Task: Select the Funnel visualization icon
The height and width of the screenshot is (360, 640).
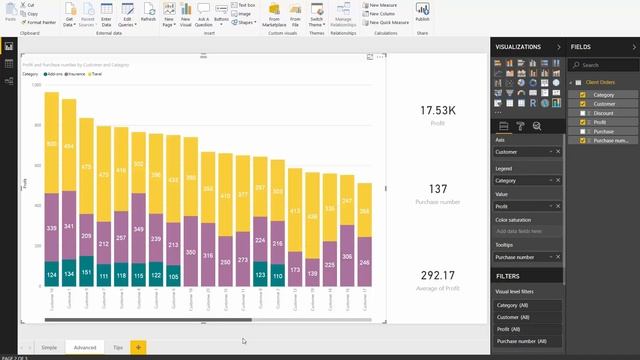Action: click(509, 93)
